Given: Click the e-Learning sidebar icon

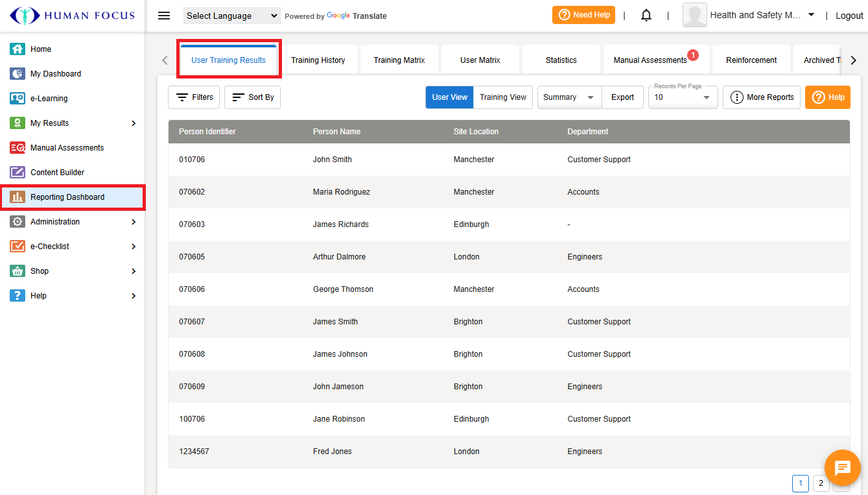Looking at the screenshot, I should (x=18, y=99).
